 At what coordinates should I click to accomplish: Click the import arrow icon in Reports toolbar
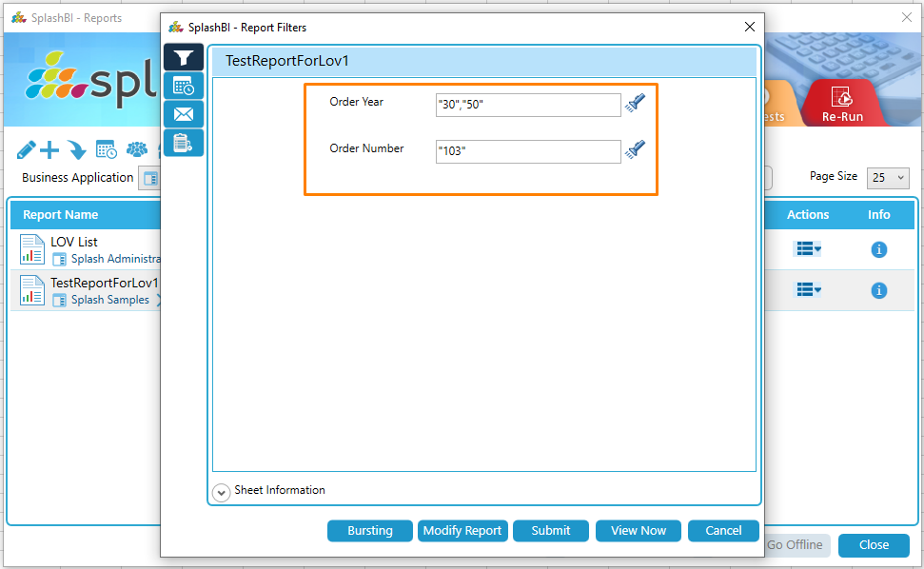coord(77,149)
